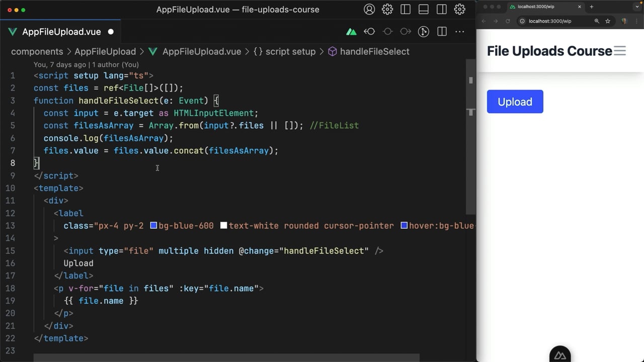
Task: Open the handleFileSelect breadcrumb
Action: pyautogui.click(x=374, y=51)
